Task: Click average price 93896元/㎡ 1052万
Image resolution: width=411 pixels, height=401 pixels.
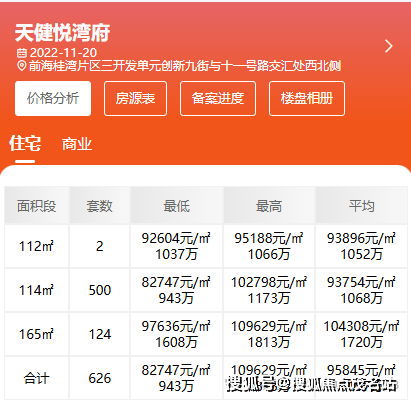Action: coord(361,246)
